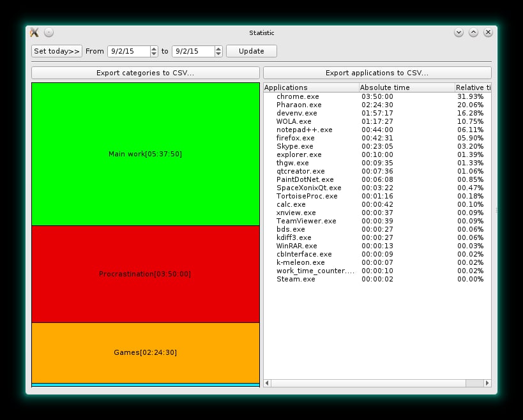Select the cbInterface.exe row
The width and height of the screenshot is (523, 420).
tap(377, 254)
